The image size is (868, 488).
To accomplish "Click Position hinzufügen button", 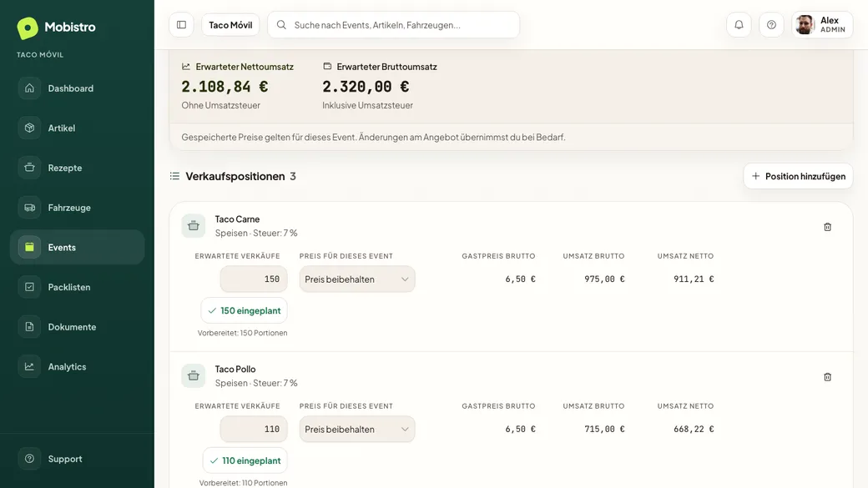I will point(798,176).
